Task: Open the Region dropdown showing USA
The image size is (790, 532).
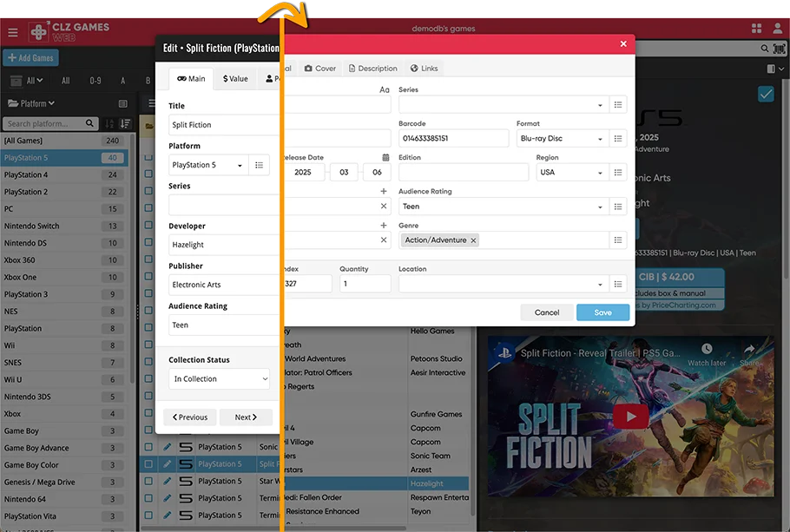Action: click(x=572, y=173)
